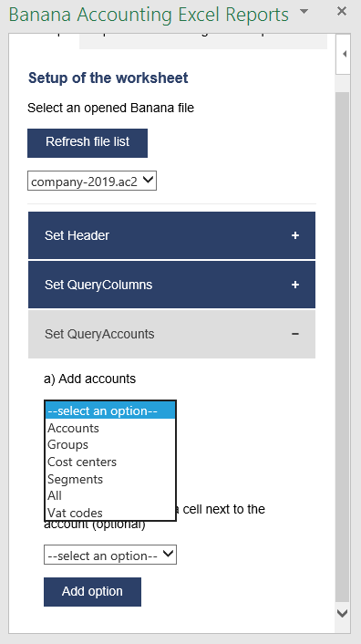The height and width of the screenshot is (644, 361).
Task: Click the Set Header accordion bar
Action: pos(171,235)
